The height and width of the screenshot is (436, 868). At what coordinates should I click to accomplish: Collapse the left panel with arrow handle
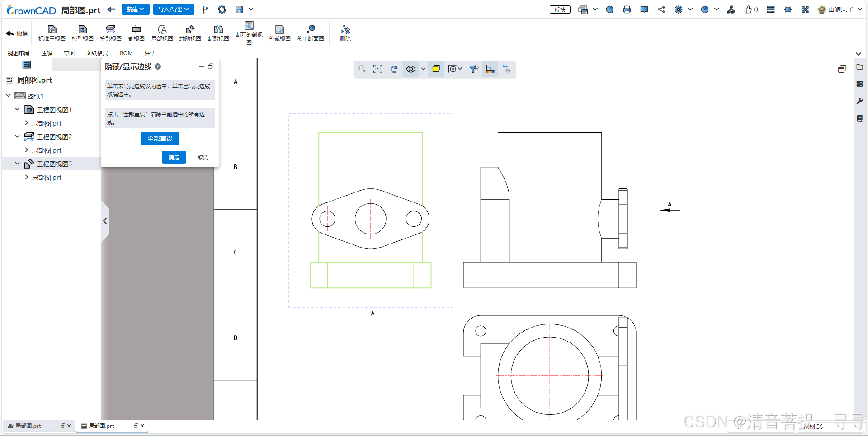[105, 221]
